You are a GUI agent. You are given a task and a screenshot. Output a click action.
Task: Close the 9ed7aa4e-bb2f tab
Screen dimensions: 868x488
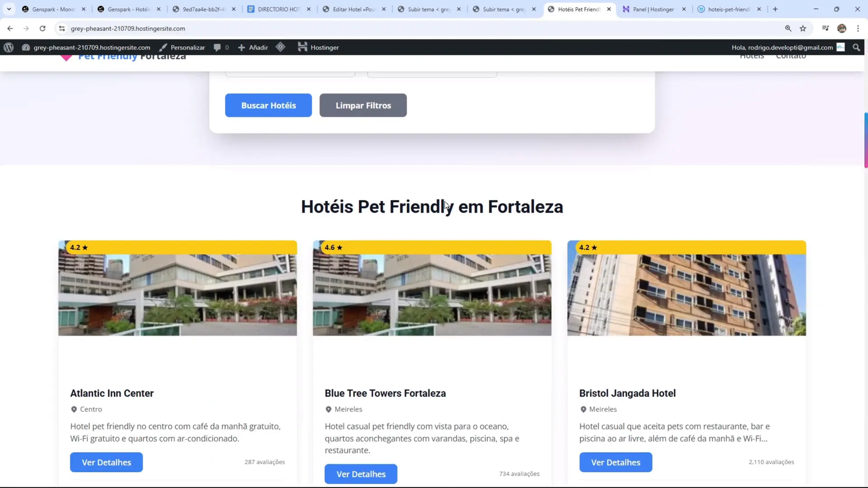tap(234, 9)
